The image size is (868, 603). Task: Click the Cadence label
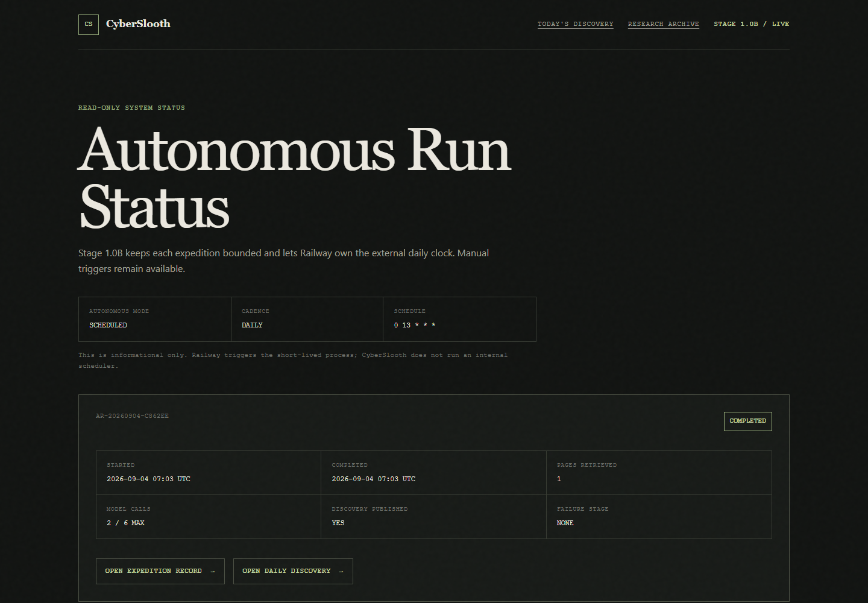[x=256, y=311]
